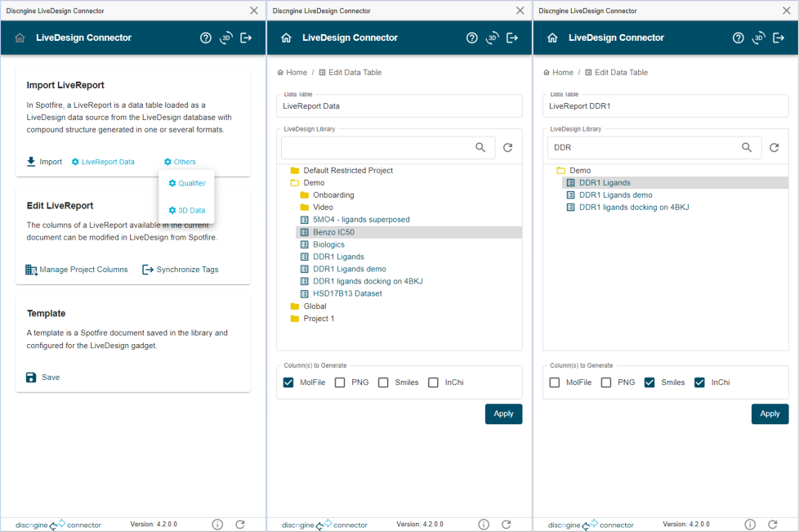
Task: Select the Benzo IC50 LiveReport table icon
Action: click(305, 232)
